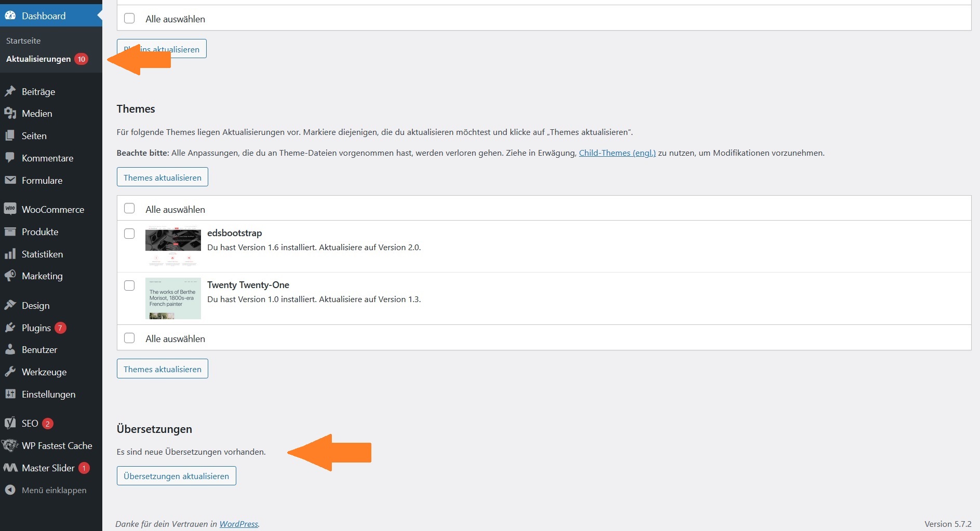Open the Plugins menu
980x531 pixels.
[51, 328]
